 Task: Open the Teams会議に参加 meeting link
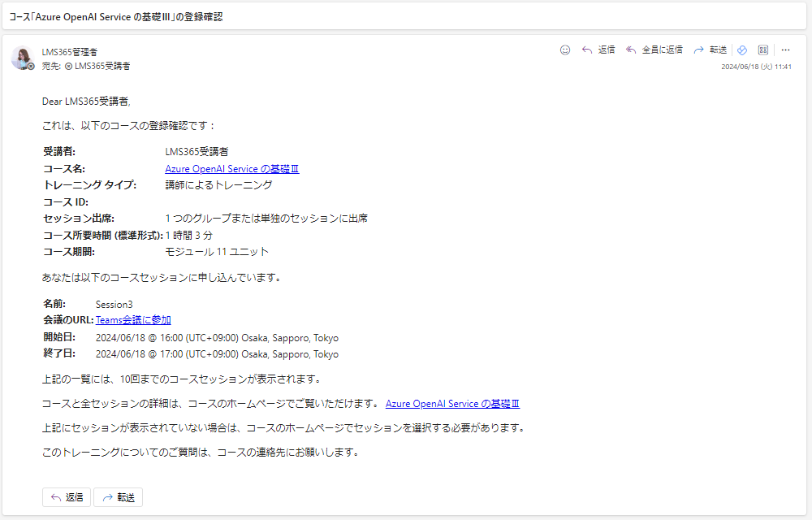coord(133,320)
